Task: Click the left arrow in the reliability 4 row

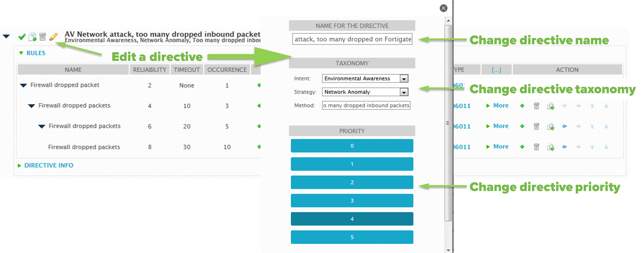Action: [x=564, y=106]
